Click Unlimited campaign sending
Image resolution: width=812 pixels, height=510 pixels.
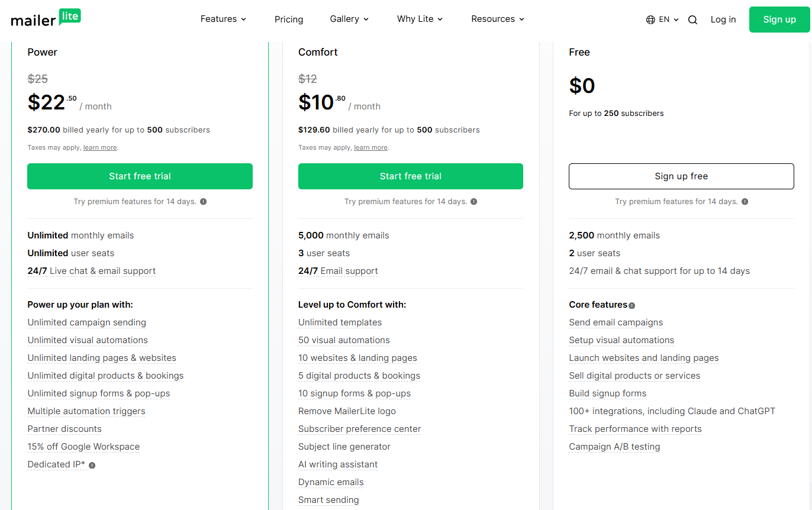click(86, 322)
